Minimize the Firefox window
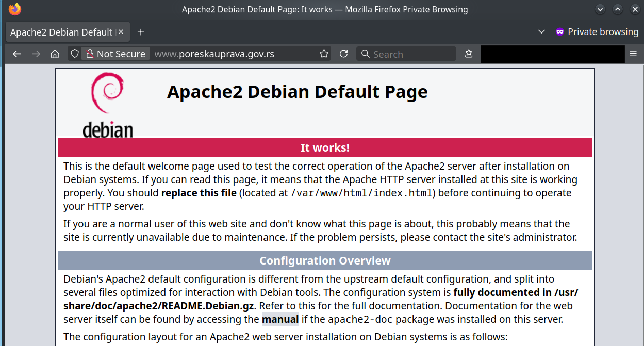The height and width of the screenshot is (346, 644). [x=600, y=9]
